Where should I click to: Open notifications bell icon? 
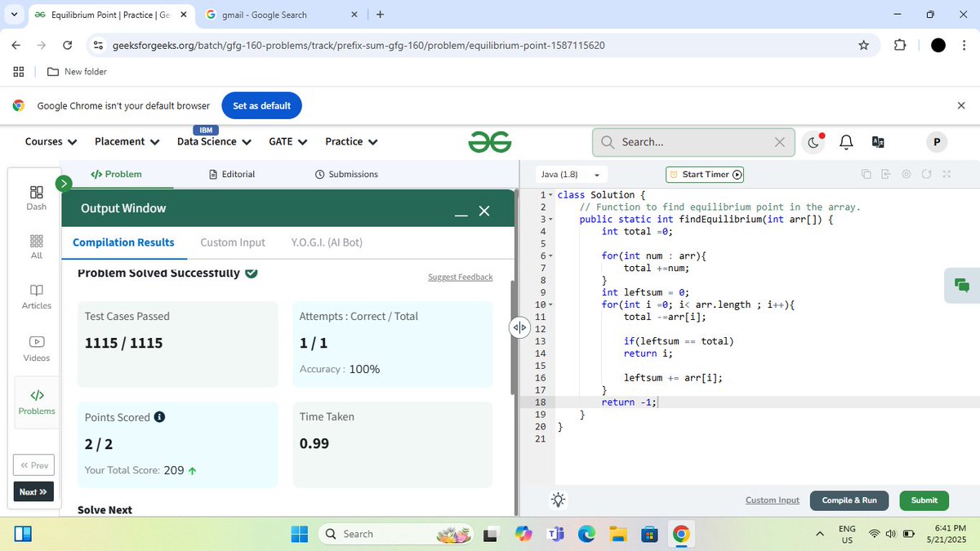[x=847, y=142]
